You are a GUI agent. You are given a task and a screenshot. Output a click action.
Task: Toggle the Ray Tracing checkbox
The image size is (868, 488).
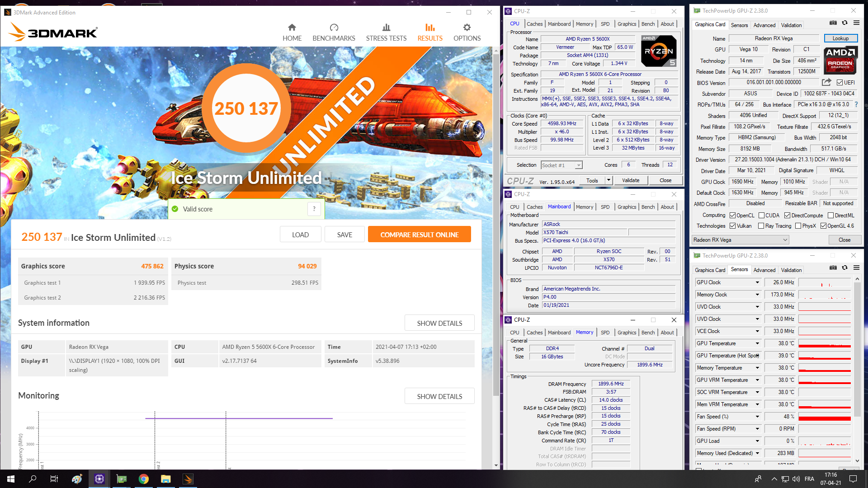pos(761,226)
